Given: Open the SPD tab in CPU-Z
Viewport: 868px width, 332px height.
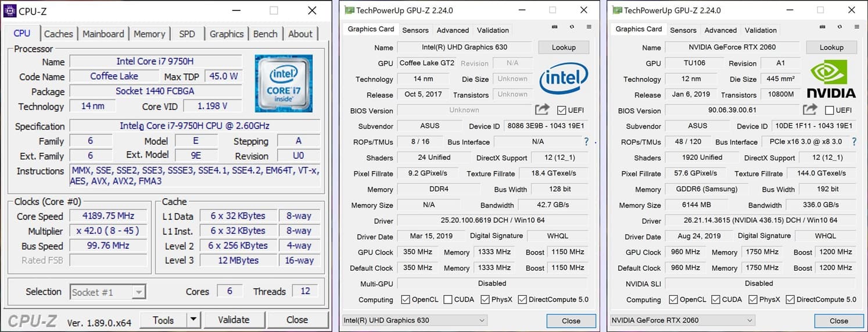Looking at the screenshot, I should [x=187, y=34].
